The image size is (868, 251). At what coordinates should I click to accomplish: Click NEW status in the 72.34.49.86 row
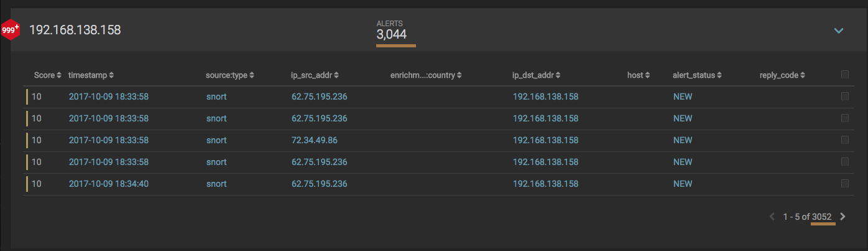point(683,140)
